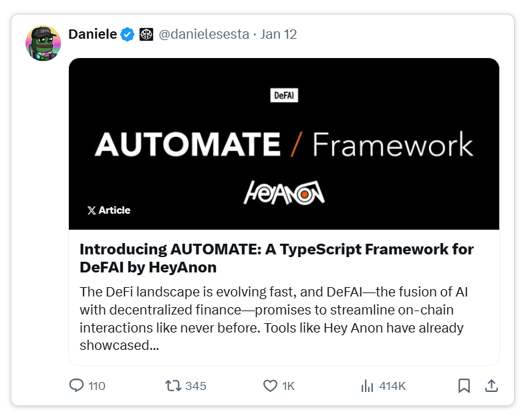Bookmark this post
The image size is (526, 420).
point(464,386)
